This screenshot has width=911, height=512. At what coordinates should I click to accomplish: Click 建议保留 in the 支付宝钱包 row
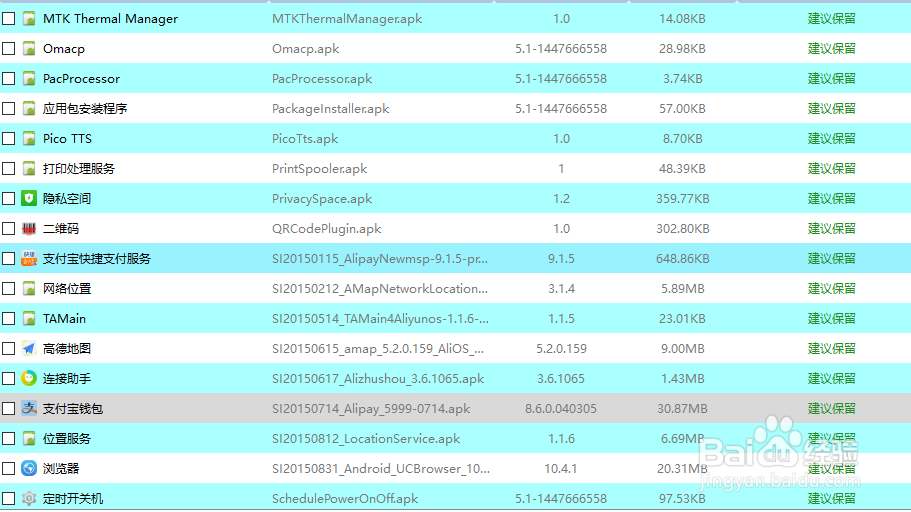(x=832, y=409)
